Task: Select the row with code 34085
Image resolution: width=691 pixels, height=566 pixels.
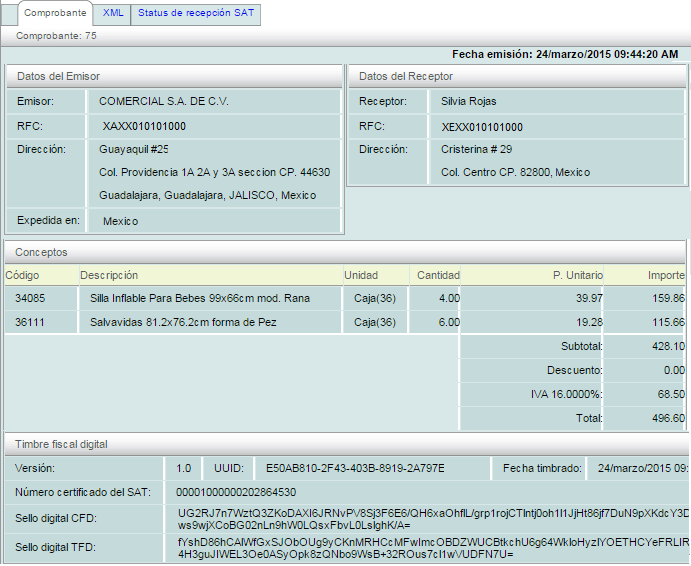Action: click(x=31, y=298)
